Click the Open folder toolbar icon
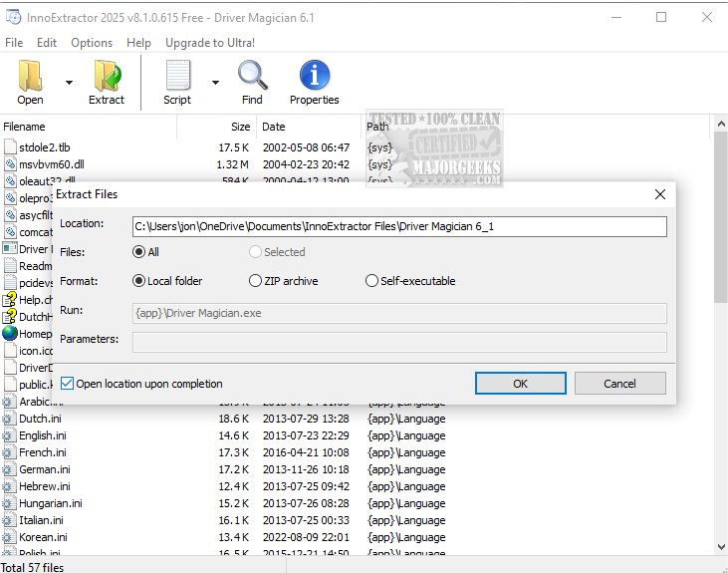This screenshot has width=728, height=573. pos(30,76)
